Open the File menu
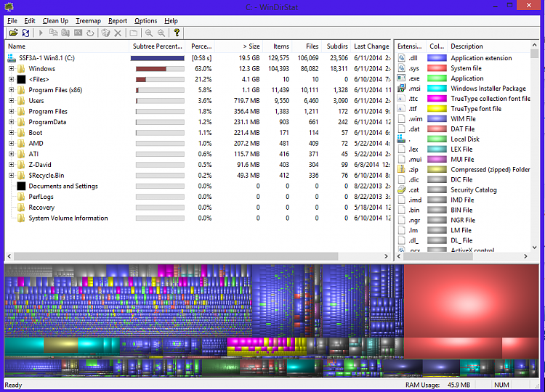 pos(12,21)
